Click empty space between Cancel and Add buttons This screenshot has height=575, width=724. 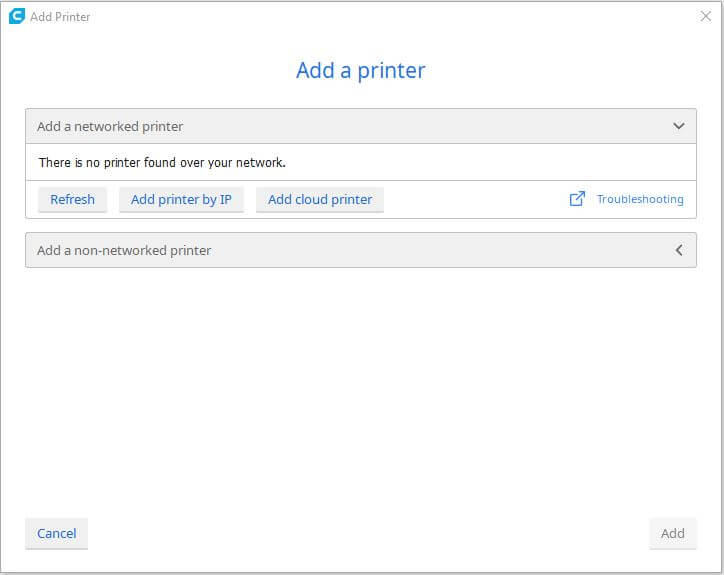pyautogui.click(x=360, y=533)
